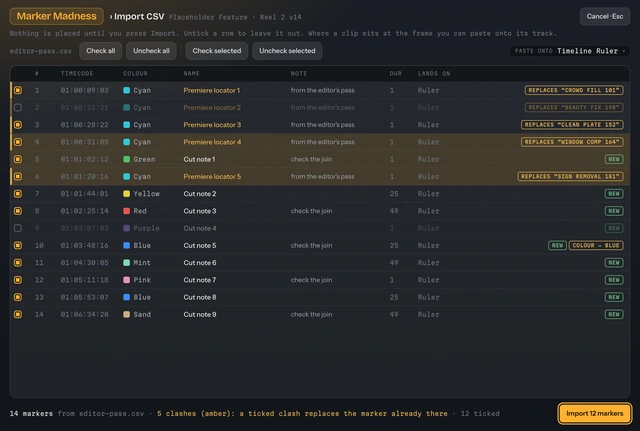Click the name Premiere locator 4
Image resolution: width=640 pixels, height=431 pixels.
click(212, 142)
